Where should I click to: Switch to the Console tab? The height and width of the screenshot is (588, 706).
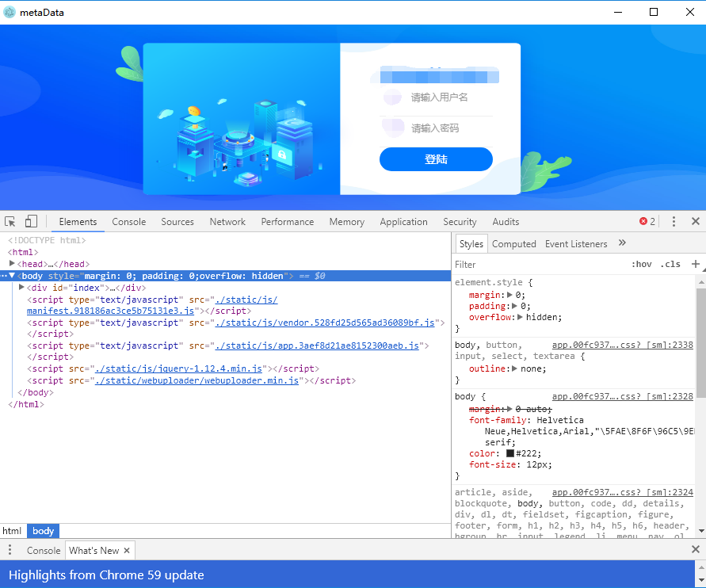(129, 222)
